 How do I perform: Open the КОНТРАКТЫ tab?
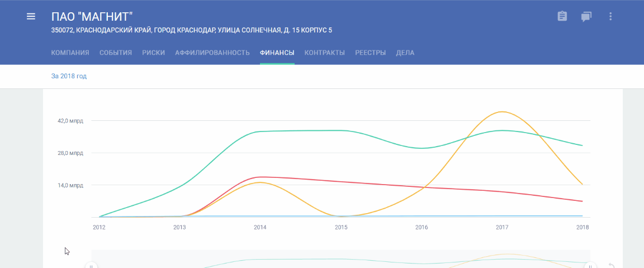(x=324, y=53)
